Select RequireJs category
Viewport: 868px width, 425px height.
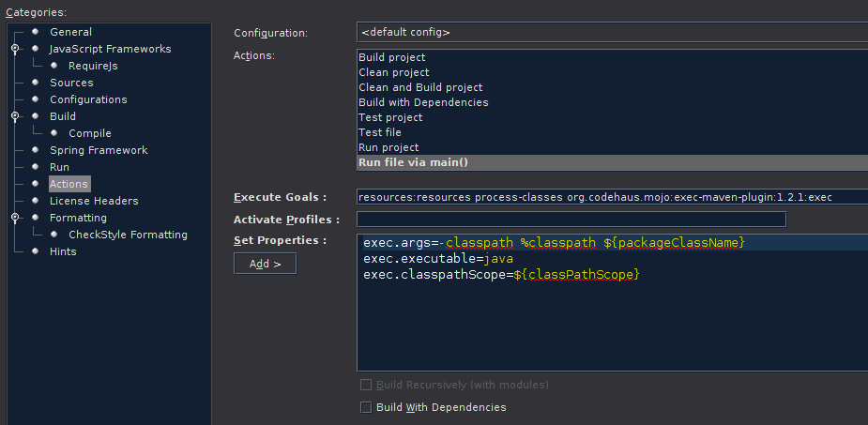[93, 66]
